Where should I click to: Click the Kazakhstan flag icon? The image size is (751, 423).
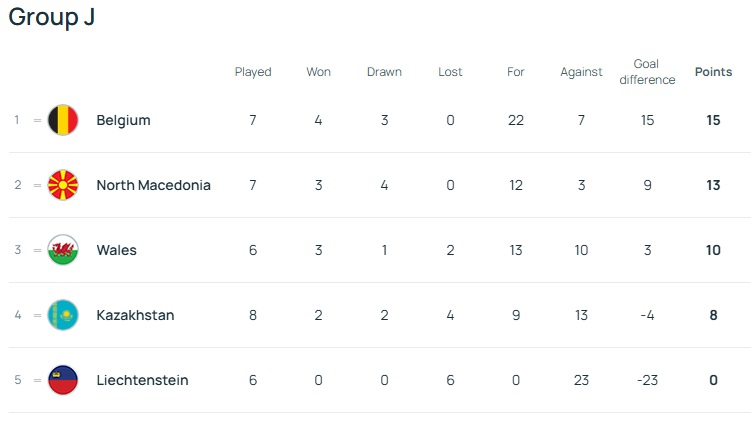coord(64,315)
